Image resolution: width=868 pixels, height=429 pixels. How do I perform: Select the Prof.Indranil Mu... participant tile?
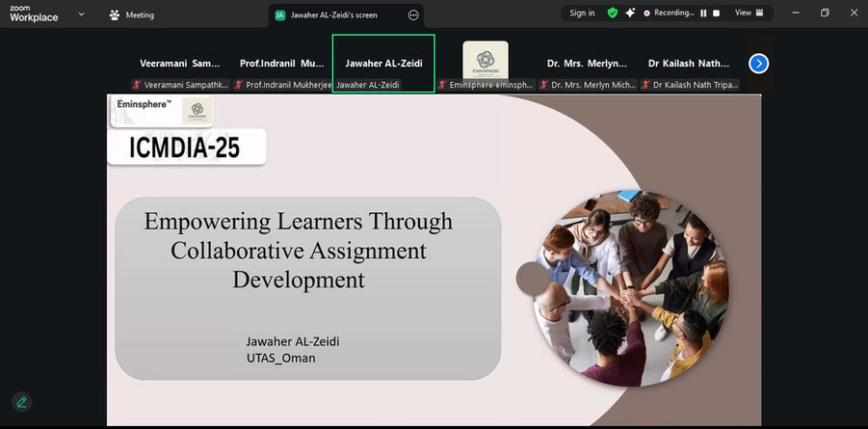tap(281, 64)
